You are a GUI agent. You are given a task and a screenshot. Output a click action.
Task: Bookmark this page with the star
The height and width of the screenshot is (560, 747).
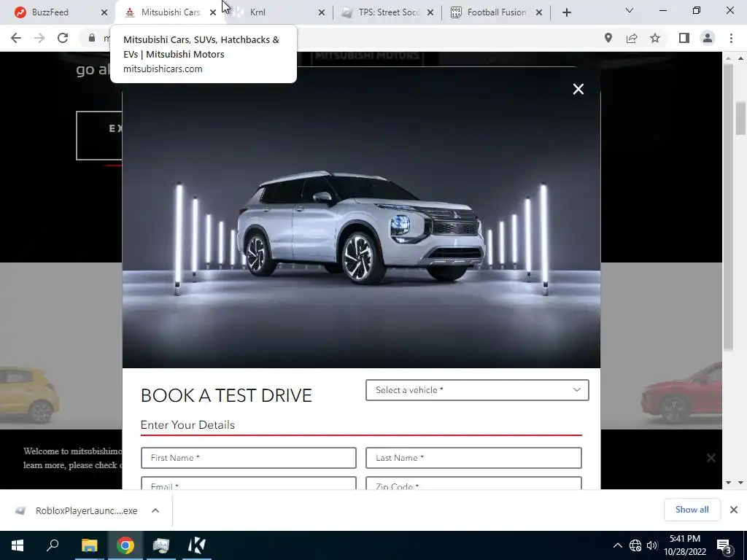pos(655,38)
